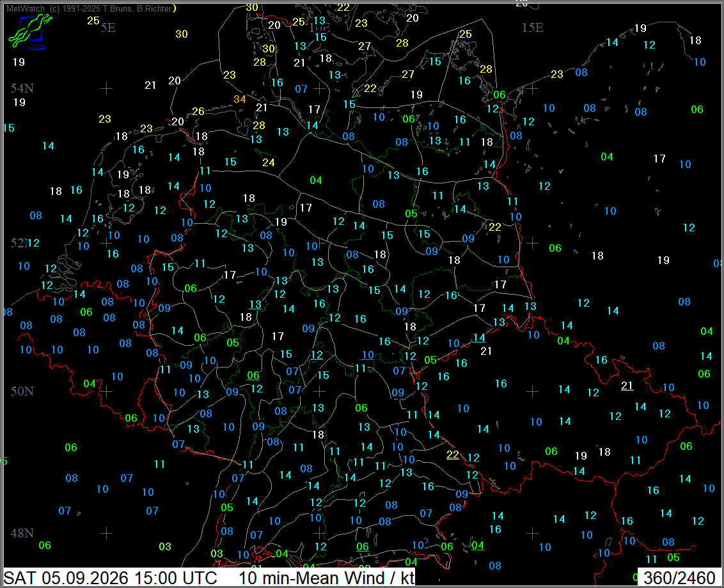The width and height of the screenshot is (724, 588).
Task: Select the underlined cyan 12 station value
Action: [x=317, y=355]
